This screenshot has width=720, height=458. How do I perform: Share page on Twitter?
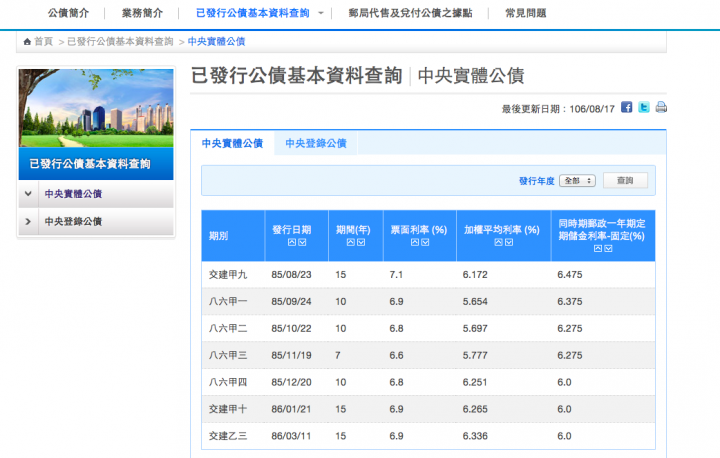pyautogui.click(x=644, y=108)
